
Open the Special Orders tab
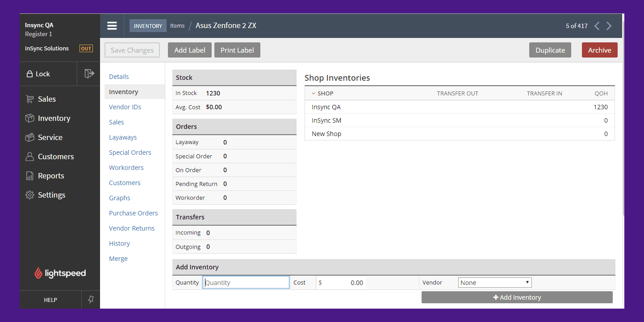[x=130, y=153]
